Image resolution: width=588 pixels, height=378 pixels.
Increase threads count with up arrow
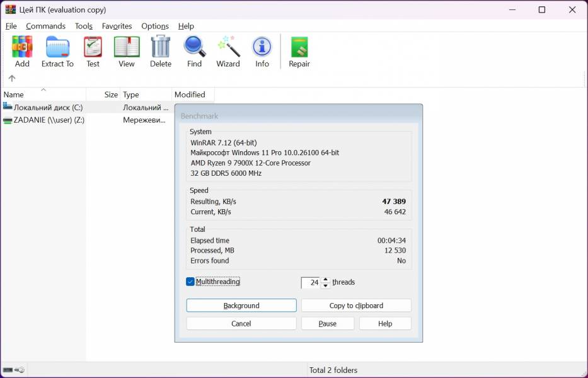click(325, 279)
